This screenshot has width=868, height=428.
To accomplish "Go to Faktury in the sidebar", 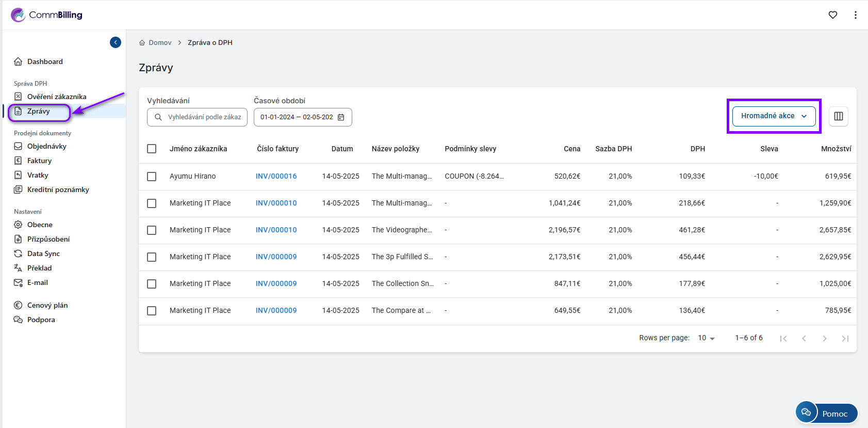I will [x=39, y=161].
